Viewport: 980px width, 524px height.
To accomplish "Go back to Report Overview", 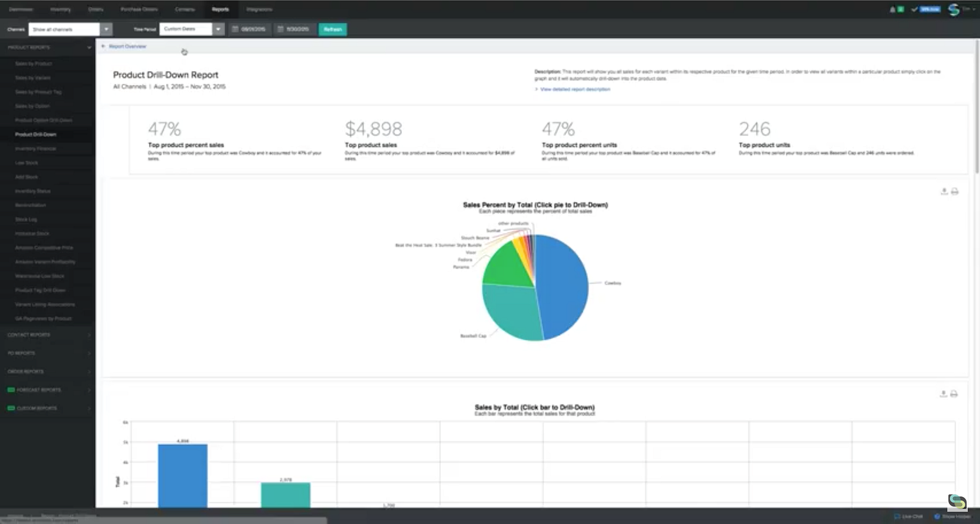I will 127,46.
